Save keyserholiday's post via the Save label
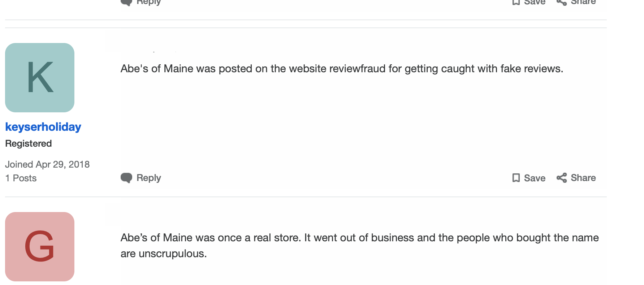This screenshot has width=644, height=285. tap(535, 178)
